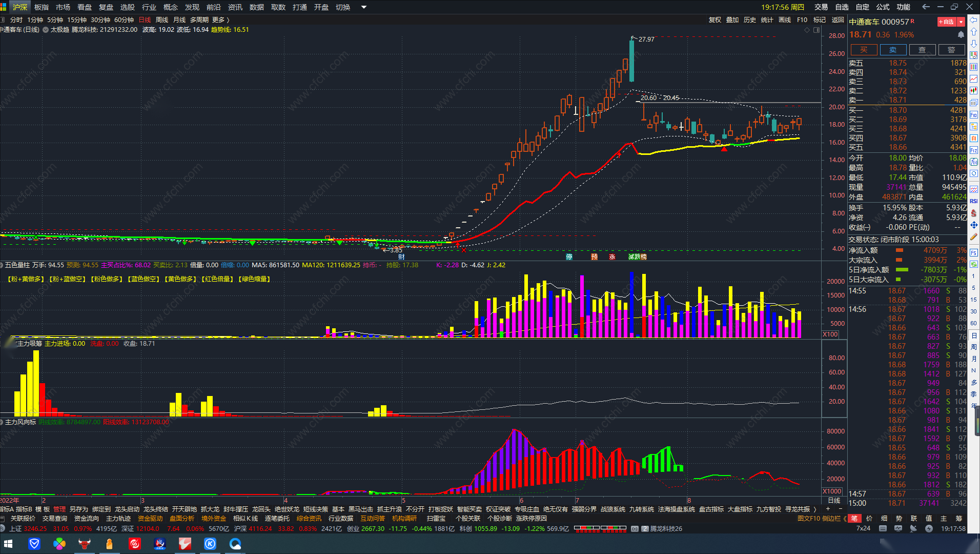Switch to 1分钟 chart period

[x=35, y=20]
